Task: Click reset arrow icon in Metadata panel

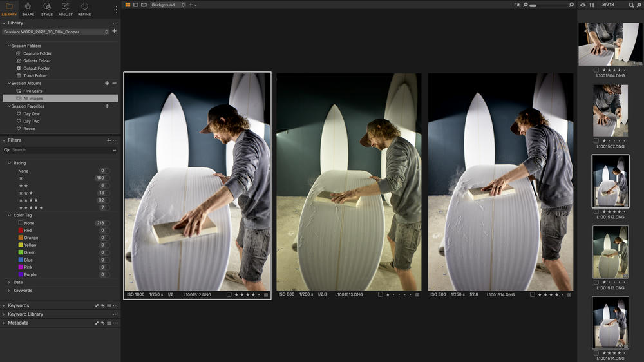Action: coord(102,323)
